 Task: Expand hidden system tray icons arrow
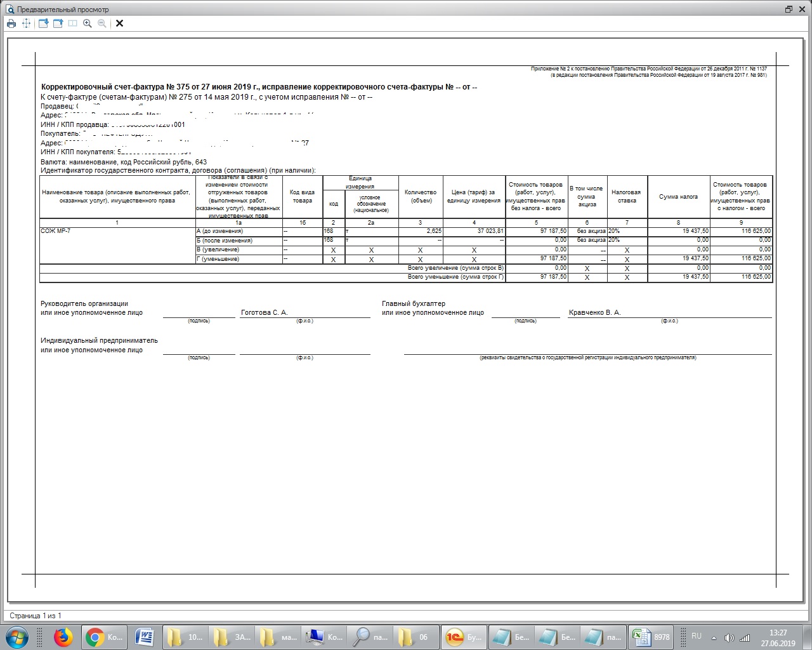click(x=714, y=637)
